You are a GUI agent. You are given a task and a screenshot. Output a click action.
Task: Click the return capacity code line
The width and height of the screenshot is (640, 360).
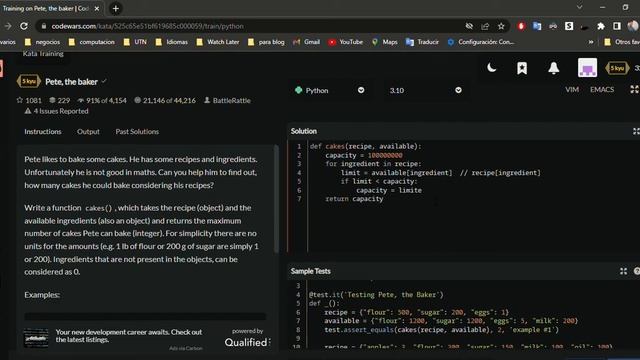tap(354, 199)
